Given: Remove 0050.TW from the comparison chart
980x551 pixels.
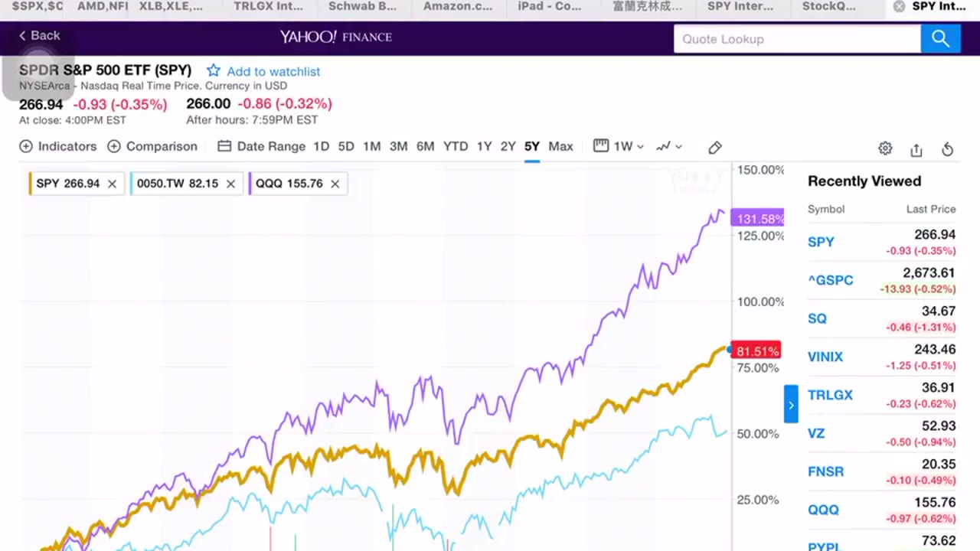Looking at the screenshot, I should (230, 184).
